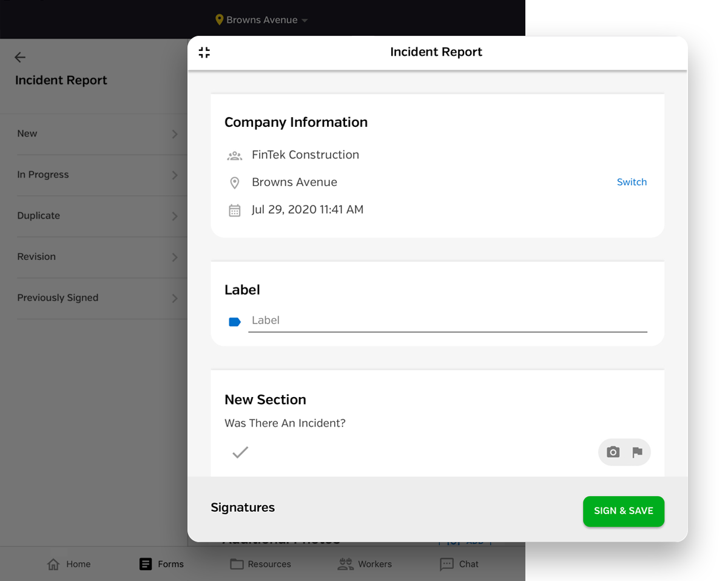
Task: Switch to the Workers tab
Action: pos(365,564)
